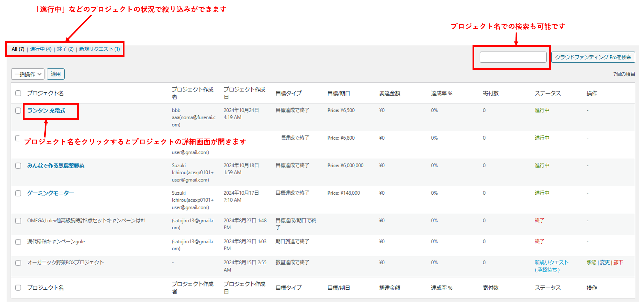Screen dimensions: 644x307
Task: Click the クラウドファンディング Proを検索 button
Action: pyautogui.click(x=593, y=57)
